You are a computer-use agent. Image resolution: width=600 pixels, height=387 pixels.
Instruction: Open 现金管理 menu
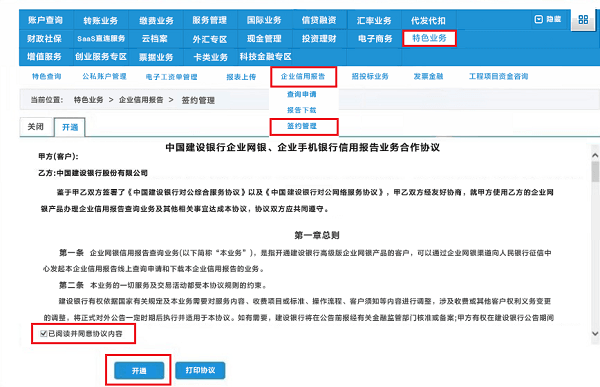click(x=264, y=39)
